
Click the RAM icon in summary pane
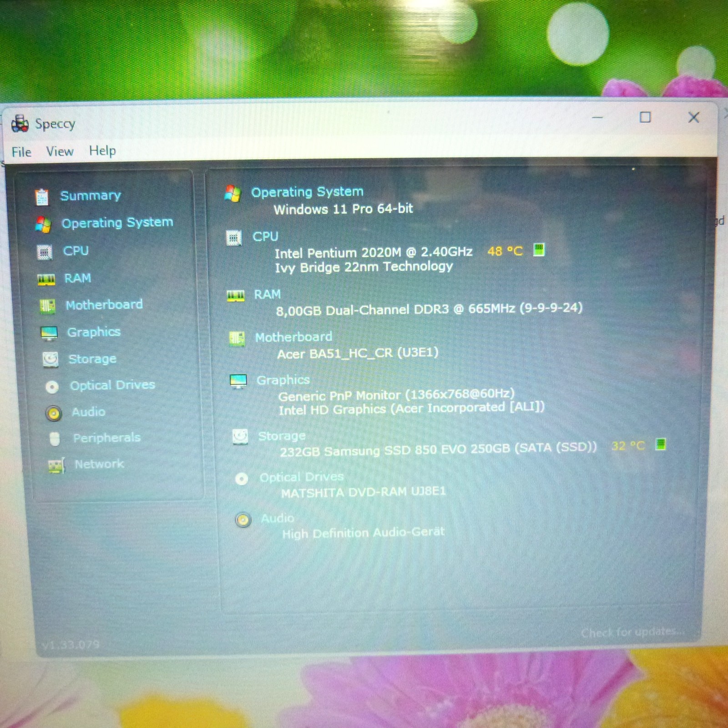[x=236, y=296]
